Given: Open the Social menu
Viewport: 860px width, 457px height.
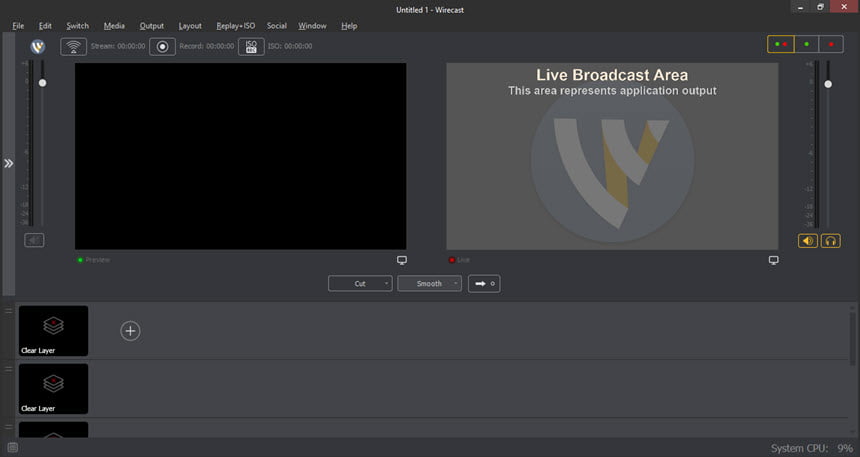Looking at the screenshot, I should [276, 26].
